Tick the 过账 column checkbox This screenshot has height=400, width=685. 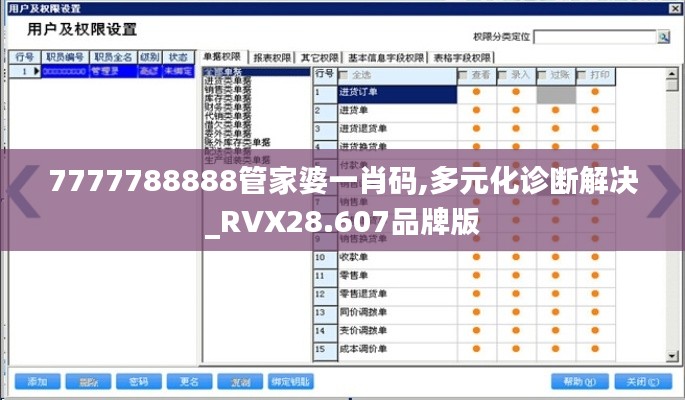click(x=542, y=76)
